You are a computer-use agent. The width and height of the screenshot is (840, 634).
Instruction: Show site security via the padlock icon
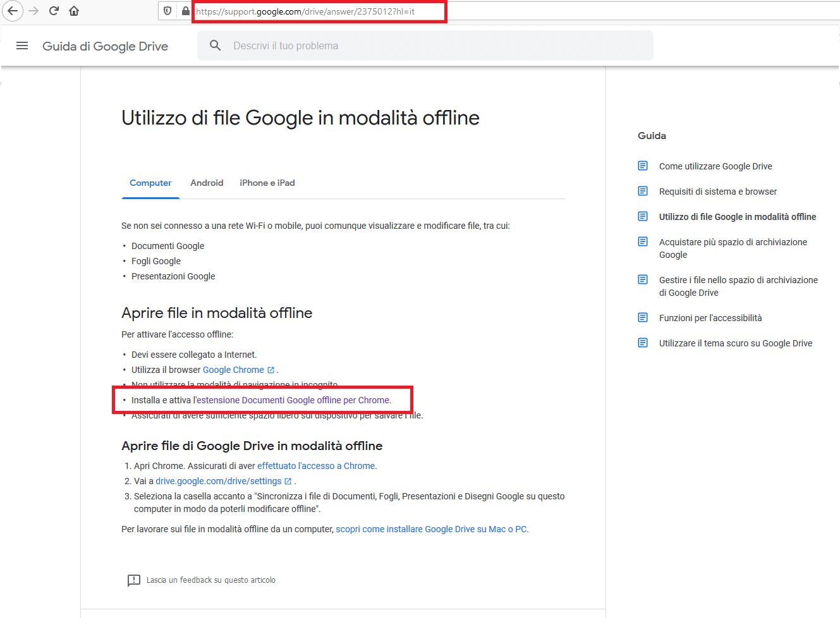[185, 11]
